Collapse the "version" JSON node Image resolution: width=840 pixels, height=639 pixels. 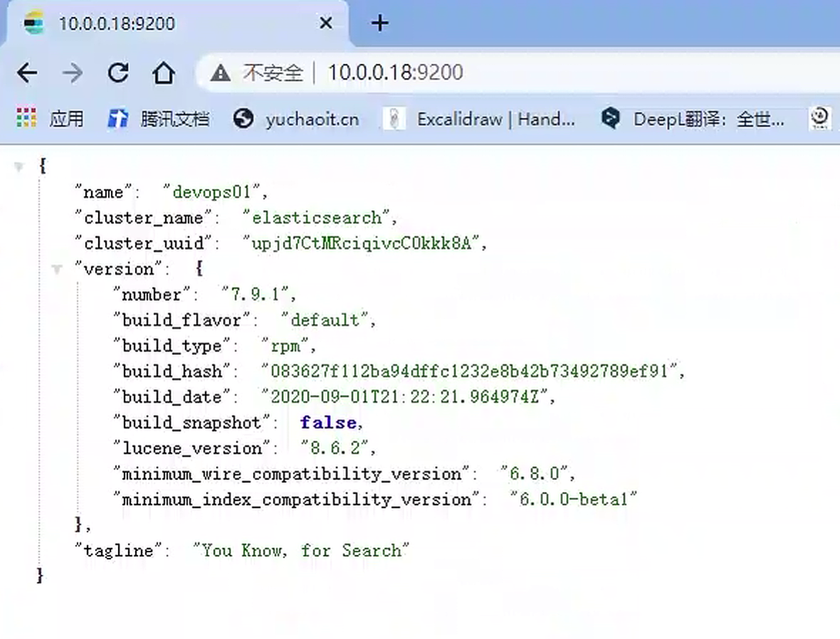pyautogui.click(x=58, y=270)
